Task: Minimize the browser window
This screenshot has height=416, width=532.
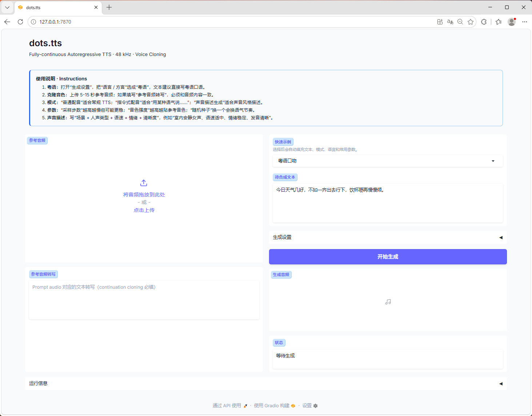Action: (x=490, y=7)
